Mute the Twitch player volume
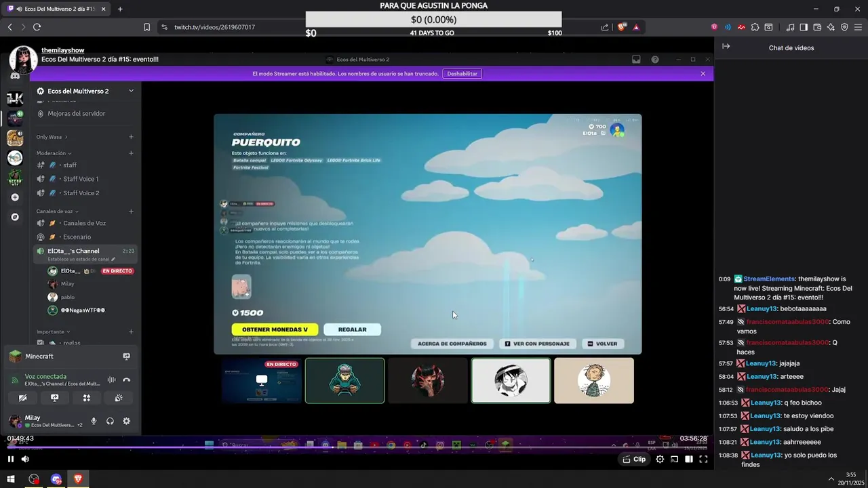Image resolution: width=868 pixels, height=488 pixels. click(25, 459)
